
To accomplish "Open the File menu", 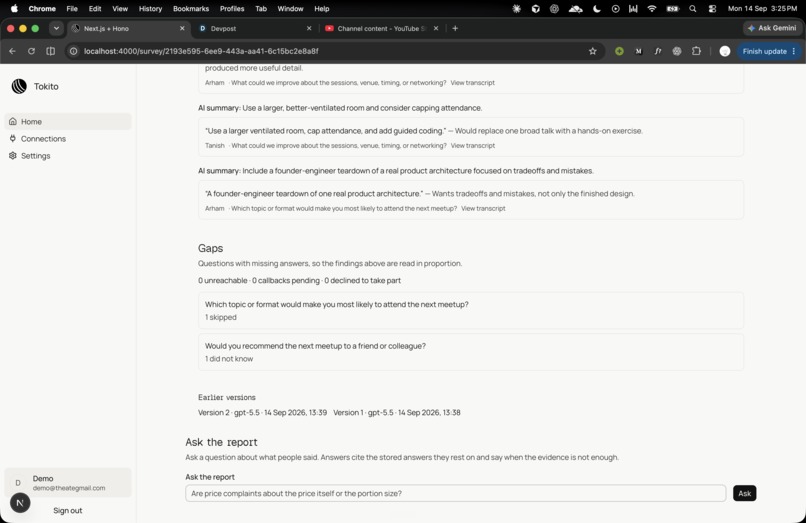I will pos(72,8).
